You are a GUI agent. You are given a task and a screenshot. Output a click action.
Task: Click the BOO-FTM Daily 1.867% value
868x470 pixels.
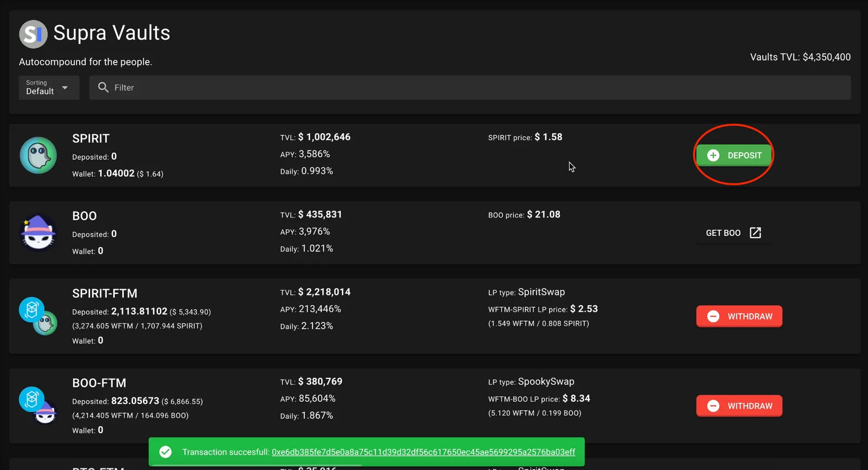(x=317, y=416)
